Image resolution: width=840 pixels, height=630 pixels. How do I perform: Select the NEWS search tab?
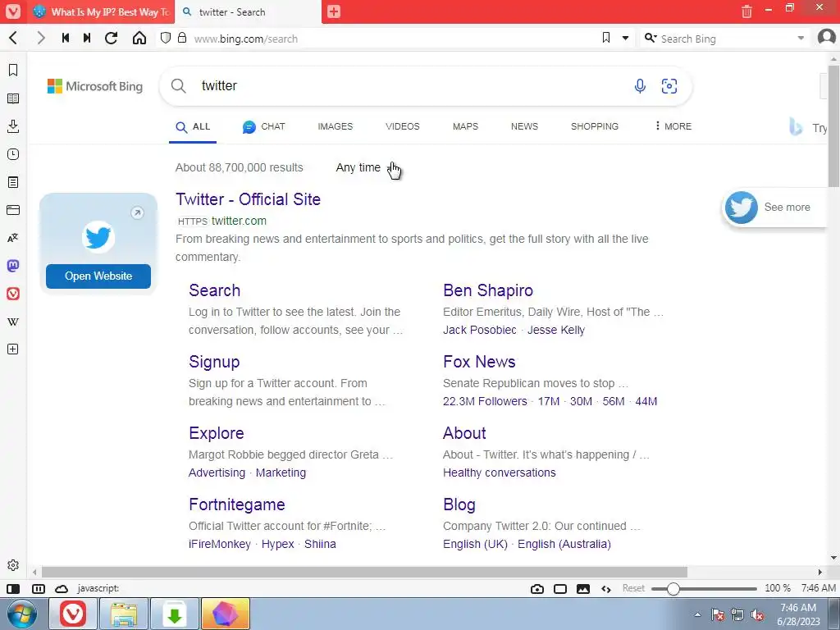(524, 126)
